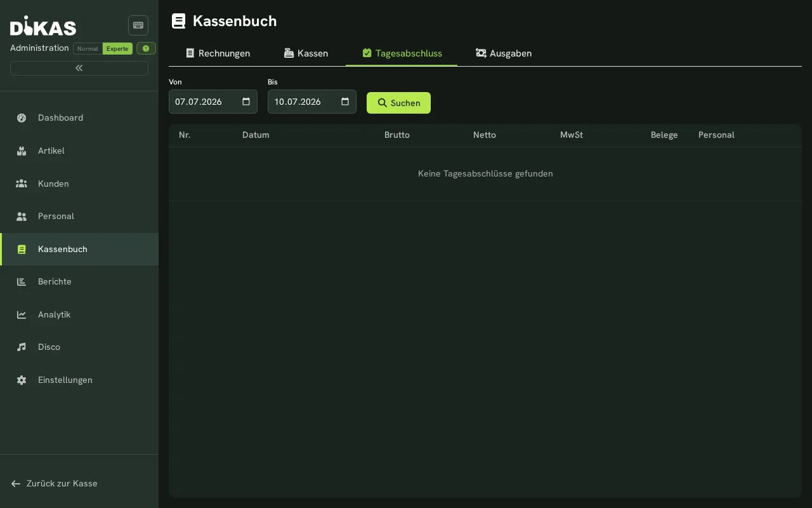Open the on-screen keyboard icon

tap(138, 25)
